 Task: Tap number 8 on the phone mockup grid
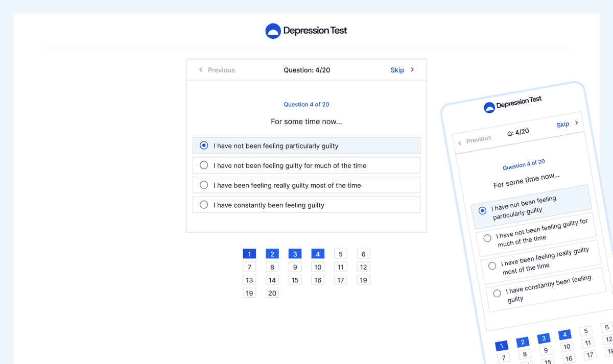pyautogui.click(x=525, y=354)
